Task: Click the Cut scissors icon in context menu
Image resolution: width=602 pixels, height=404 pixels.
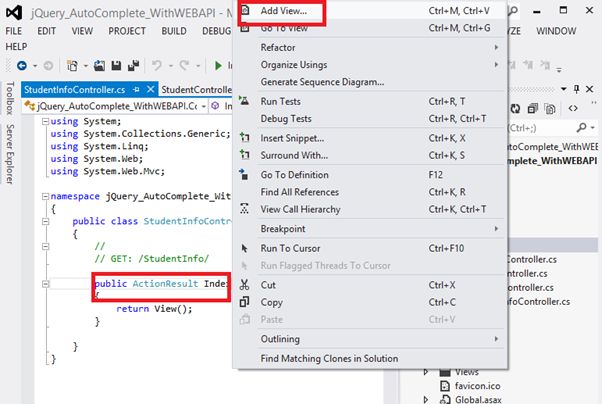Action: pos(244,285)
